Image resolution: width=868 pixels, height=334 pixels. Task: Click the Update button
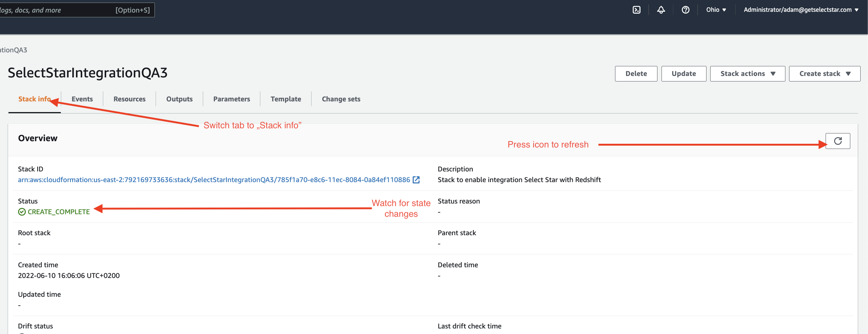point(684,74)
